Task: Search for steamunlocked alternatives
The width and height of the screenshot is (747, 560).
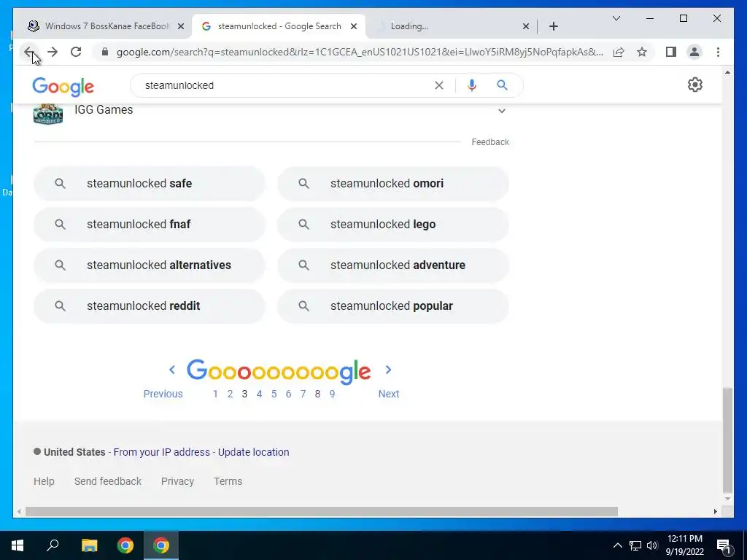Action: click(149, 265)
